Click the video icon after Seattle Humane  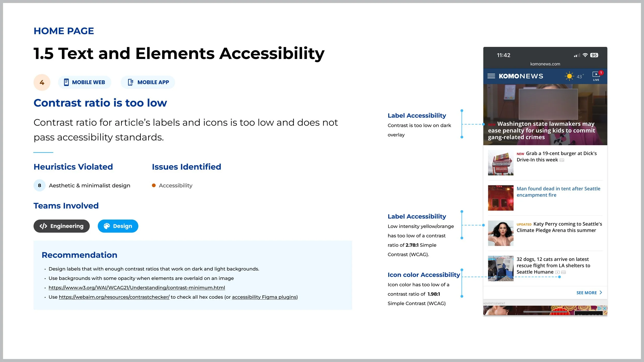pyautogui.click(x=557, y=272)
